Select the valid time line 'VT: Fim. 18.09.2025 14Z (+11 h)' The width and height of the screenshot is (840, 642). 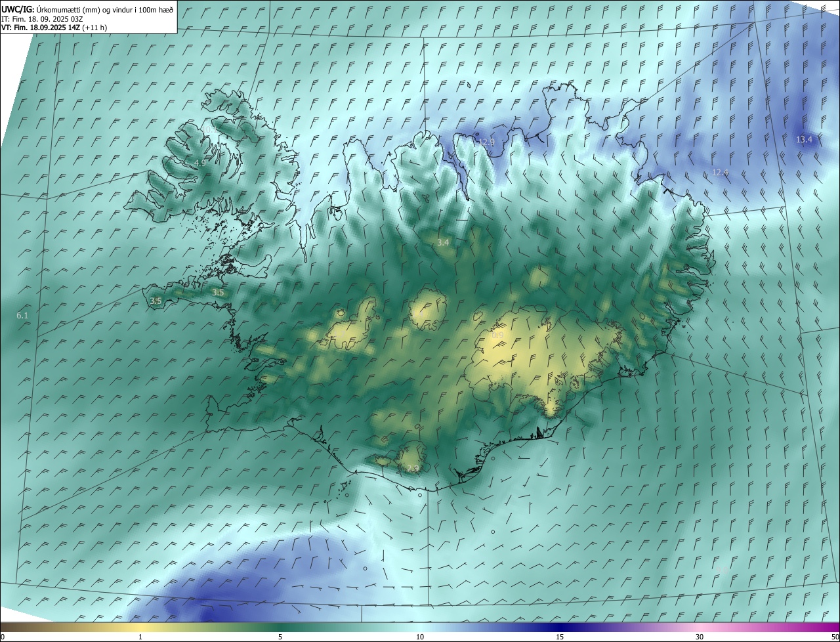click(54, 28)
